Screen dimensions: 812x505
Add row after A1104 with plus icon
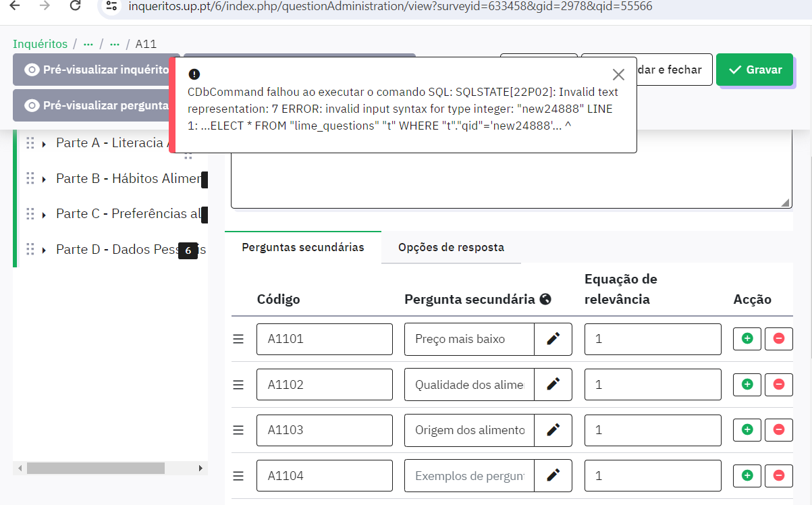[747, 476]
